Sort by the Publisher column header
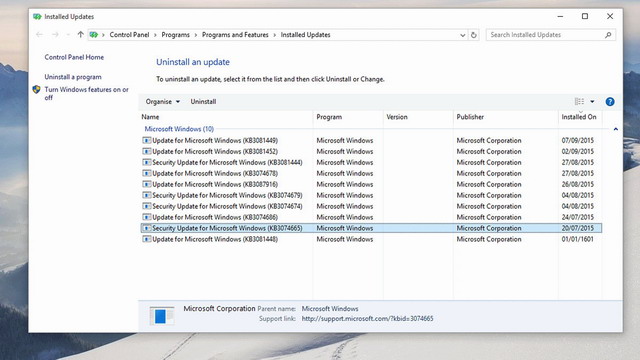This screenshot has width=640, height=360. click(x=506, y=117)
